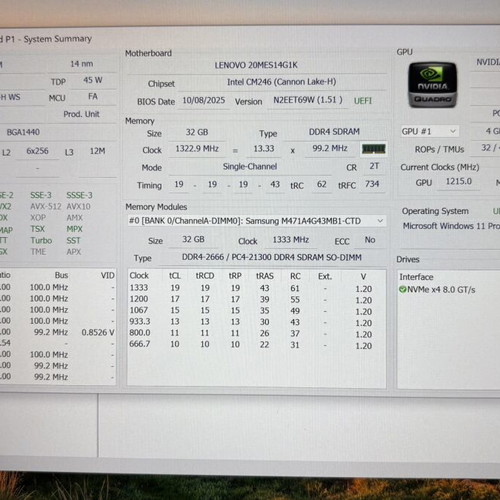Click memory type DDR4 SDRAM
Screen dimensions: 500x500
tap(334, 132)
